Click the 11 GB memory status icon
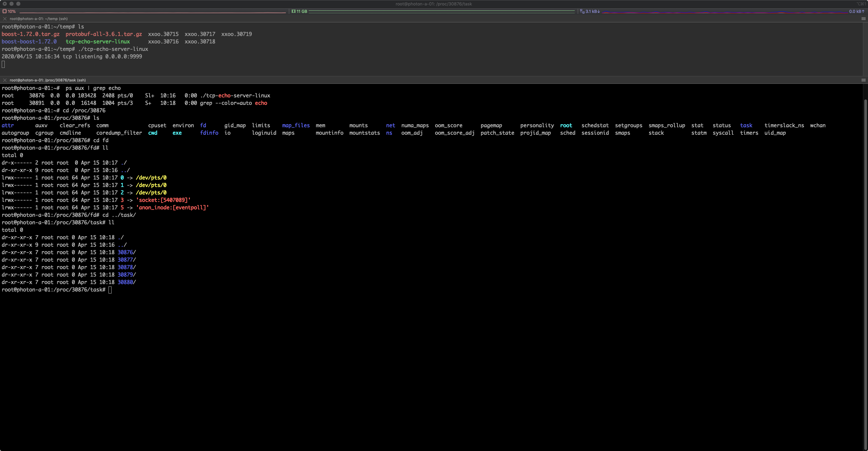Image resolution: width=868 pixels, height=451 pixels. (x=294, y=11)
